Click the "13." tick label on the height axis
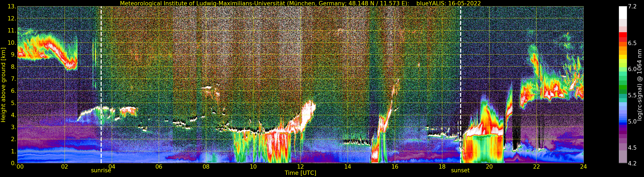Screen dimensions: 644x177 (12, 6)
